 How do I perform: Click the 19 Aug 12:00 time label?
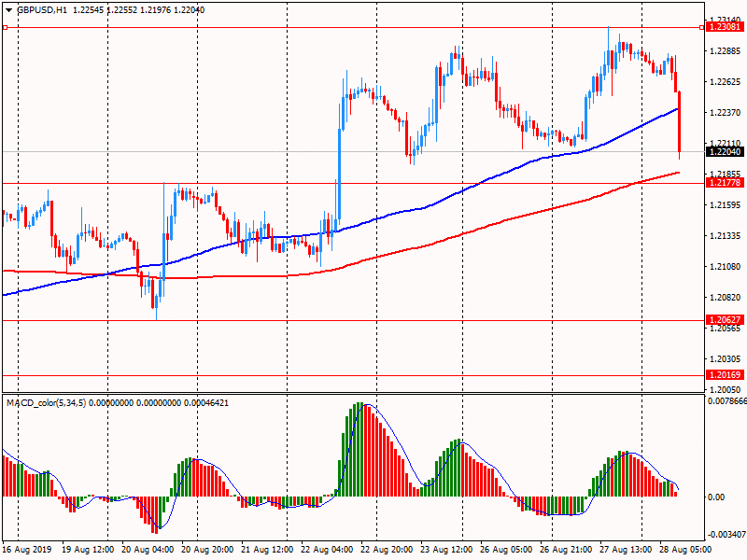(88, 550)
